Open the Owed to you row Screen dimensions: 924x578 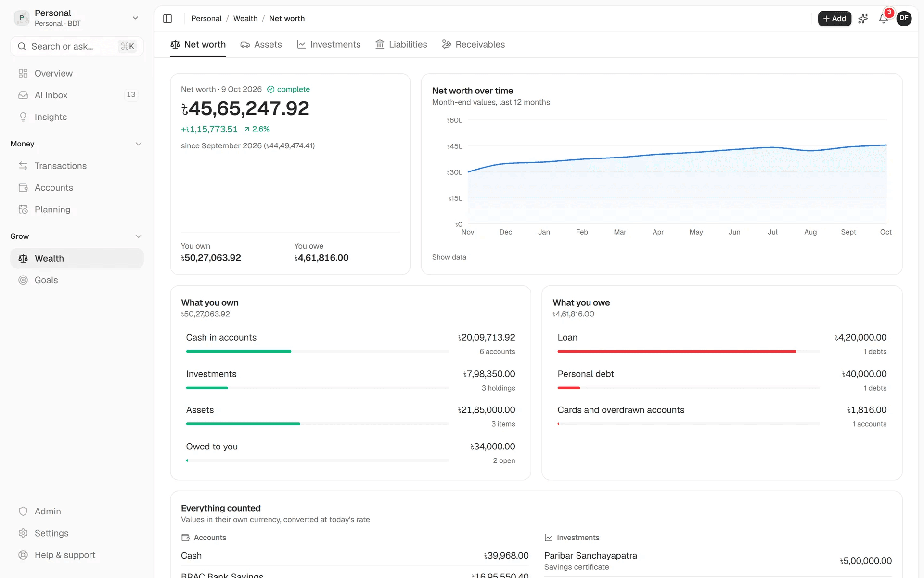click(350, 453)
